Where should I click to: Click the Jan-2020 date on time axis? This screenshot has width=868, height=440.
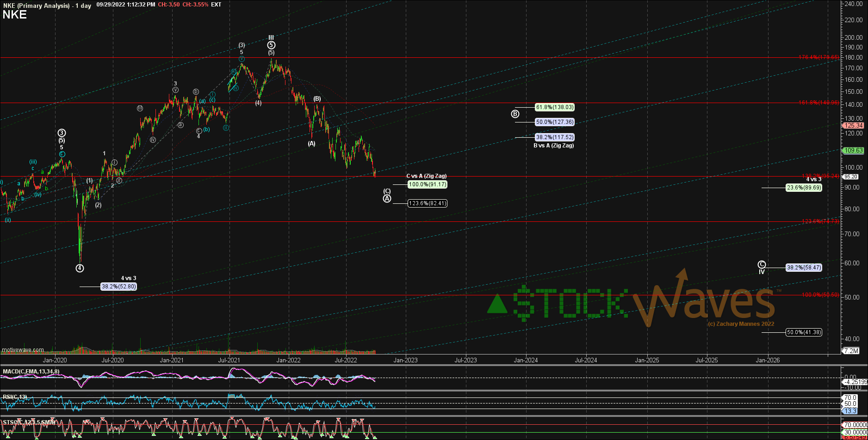(x=55, y=360)
